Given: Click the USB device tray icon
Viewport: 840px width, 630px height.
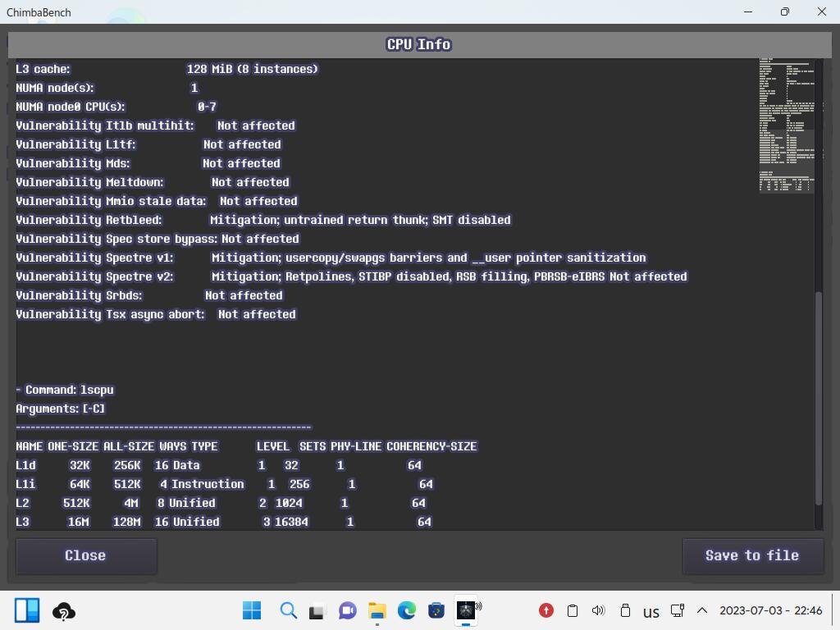Looking at the screenshot, I should click(x=624, y=610).
